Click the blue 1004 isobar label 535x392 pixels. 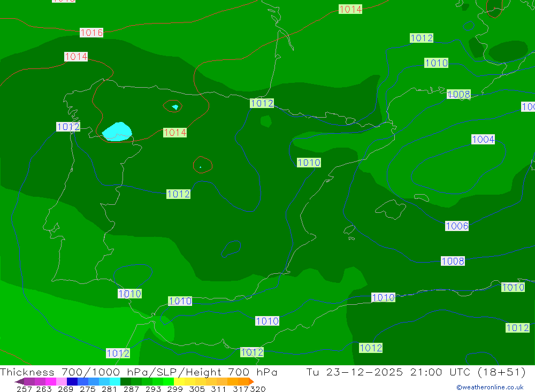click(x=483, y=139)
